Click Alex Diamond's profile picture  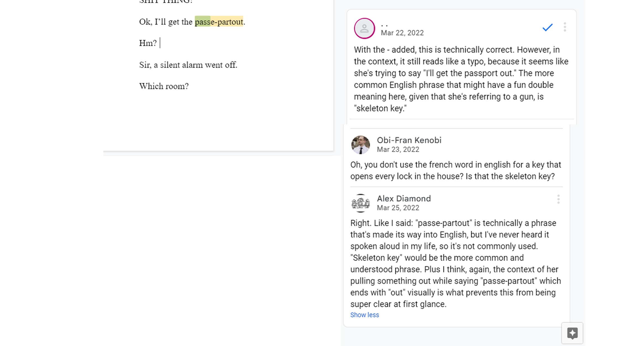[x=360, y=203]
